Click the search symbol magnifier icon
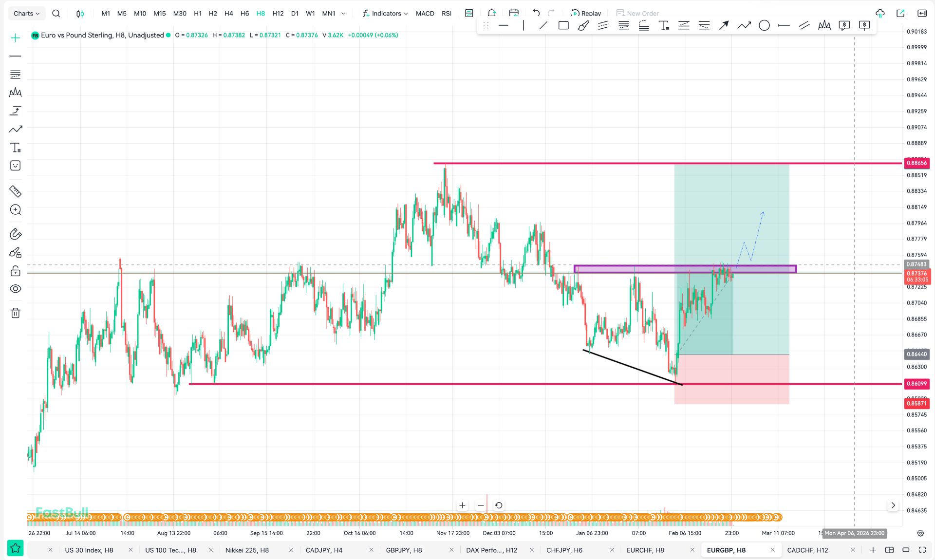 coord(56,14)
